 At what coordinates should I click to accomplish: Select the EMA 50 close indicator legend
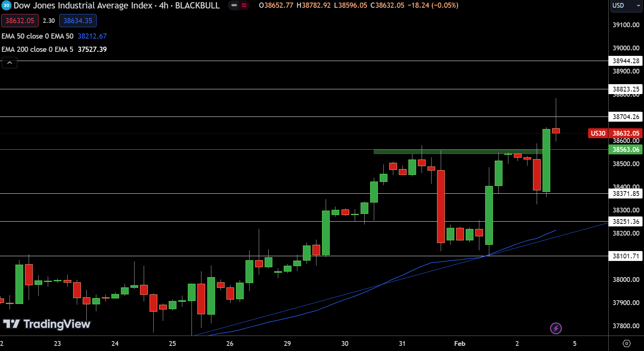[37, 36]
